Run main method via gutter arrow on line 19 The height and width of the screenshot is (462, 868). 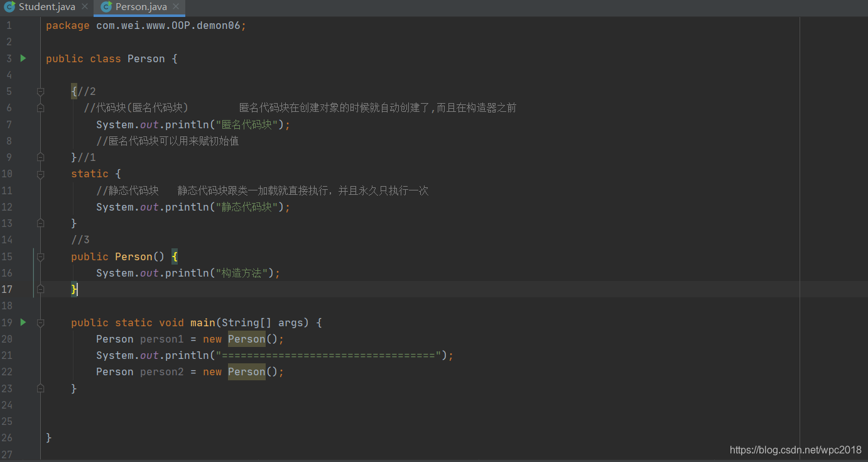pyautogui.click(x=23, y=322)
